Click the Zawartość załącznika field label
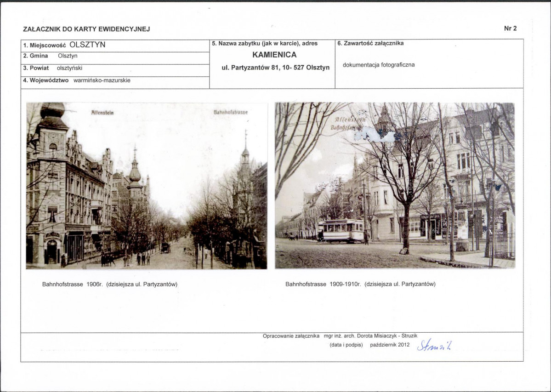Screen dimensions: 551x392 (x=370, y=43)
